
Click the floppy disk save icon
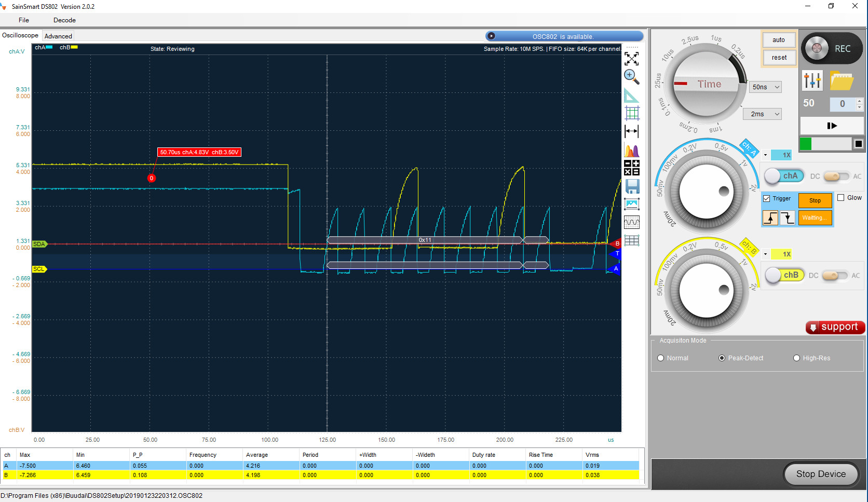coord(632,186)
